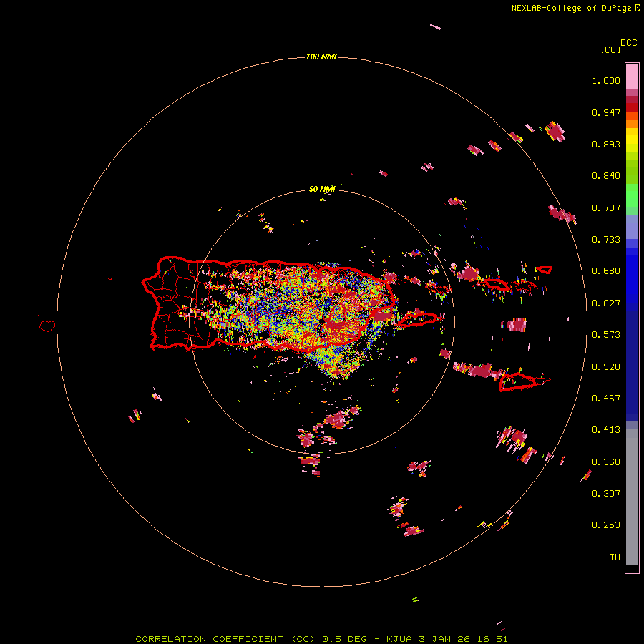Click the TH threshold legend label
This screenshot has height=644, width=644.
(x=615, y=557)
